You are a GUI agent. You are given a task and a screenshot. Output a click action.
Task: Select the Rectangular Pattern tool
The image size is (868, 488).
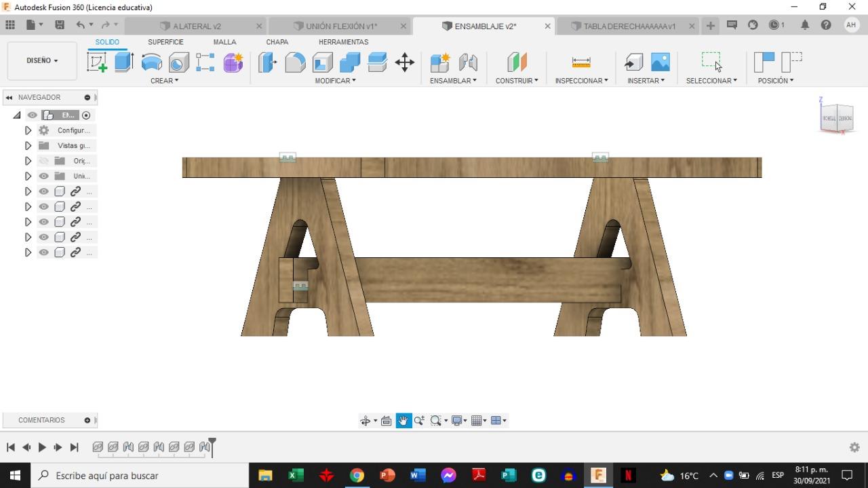205,62
